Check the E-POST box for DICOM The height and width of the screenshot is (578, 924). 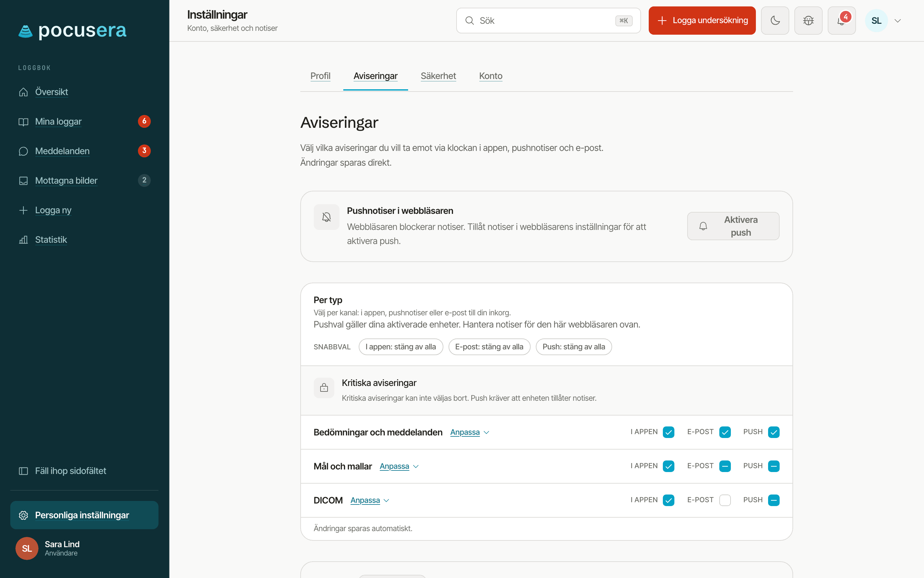pyautogui.click(x=725, y=500)
